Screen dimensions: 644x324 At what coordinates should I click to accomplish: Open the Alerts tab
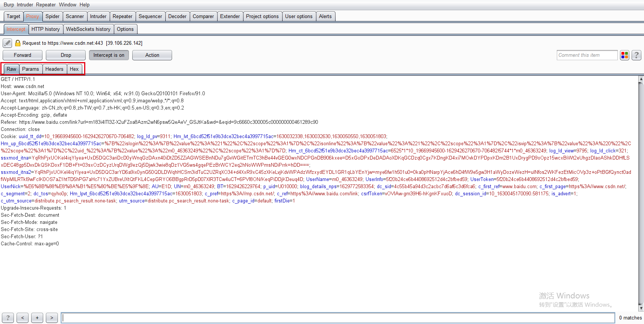(325, 16)
